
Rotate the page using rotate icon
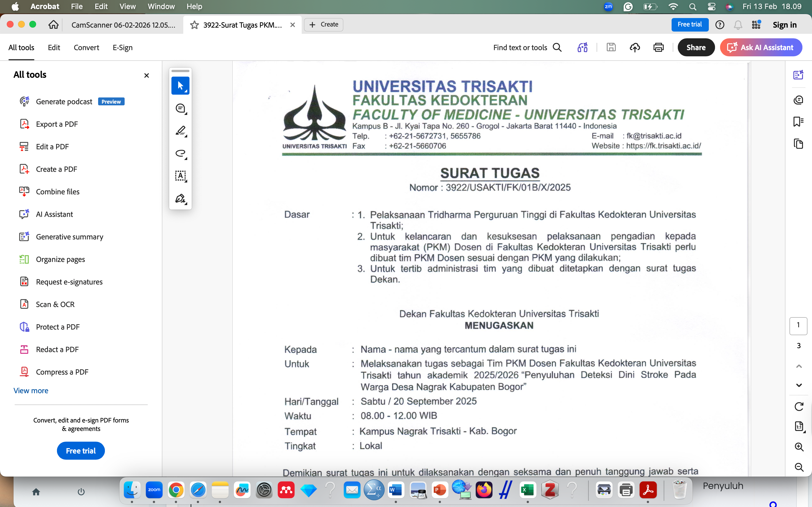click(x=798, y=407)
